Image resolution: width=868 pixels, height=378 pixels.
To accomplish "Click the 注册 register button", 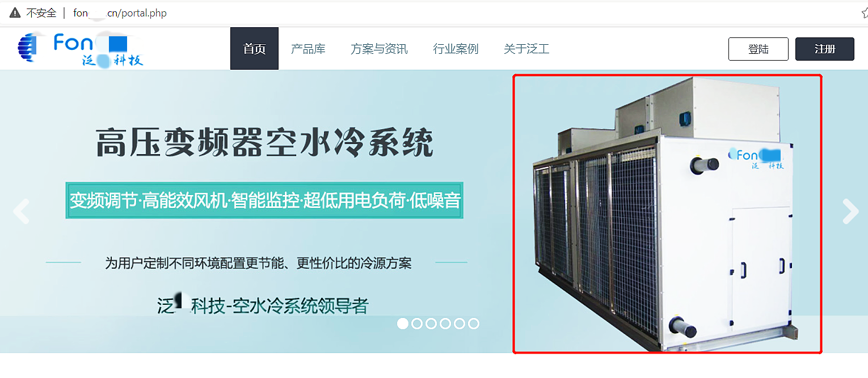I will 825,49.
